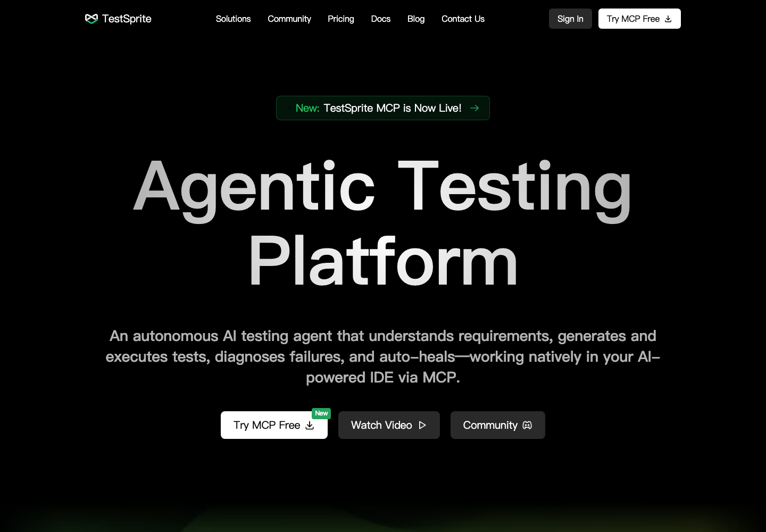
Task: Visit the Blog page
Action: 416,19
